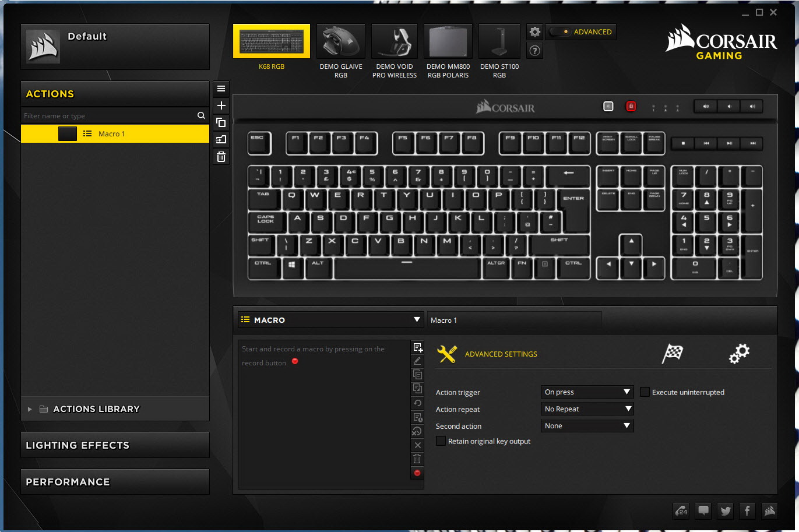This screenshot has height=532, width=799.
Task: Click the volume up key
Action: point(752,107)
